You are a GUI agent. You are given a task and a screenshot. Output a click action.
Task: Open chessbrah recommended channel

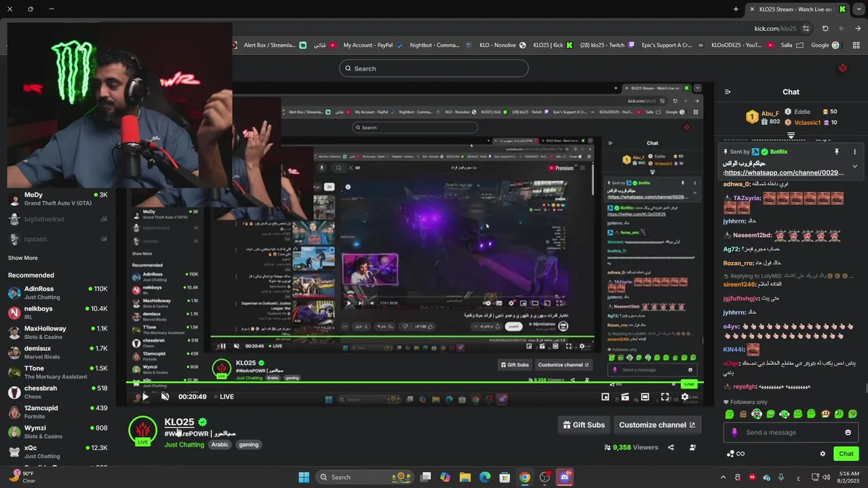[58, 392]
